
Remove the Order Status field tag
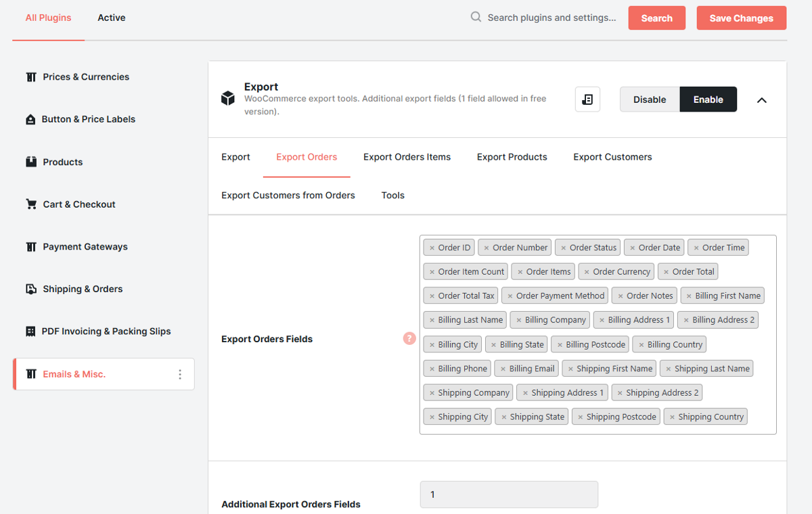(564, 248)
